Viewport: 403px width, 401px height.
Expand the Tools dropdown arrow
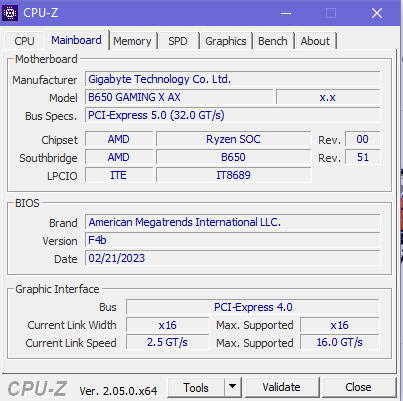click(232, 388)
